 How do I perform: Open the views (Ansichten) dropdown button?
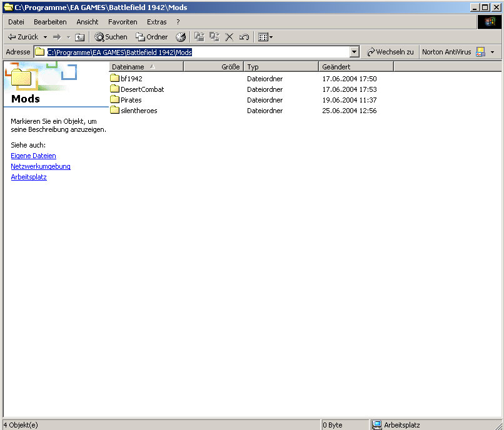(265, 37)
